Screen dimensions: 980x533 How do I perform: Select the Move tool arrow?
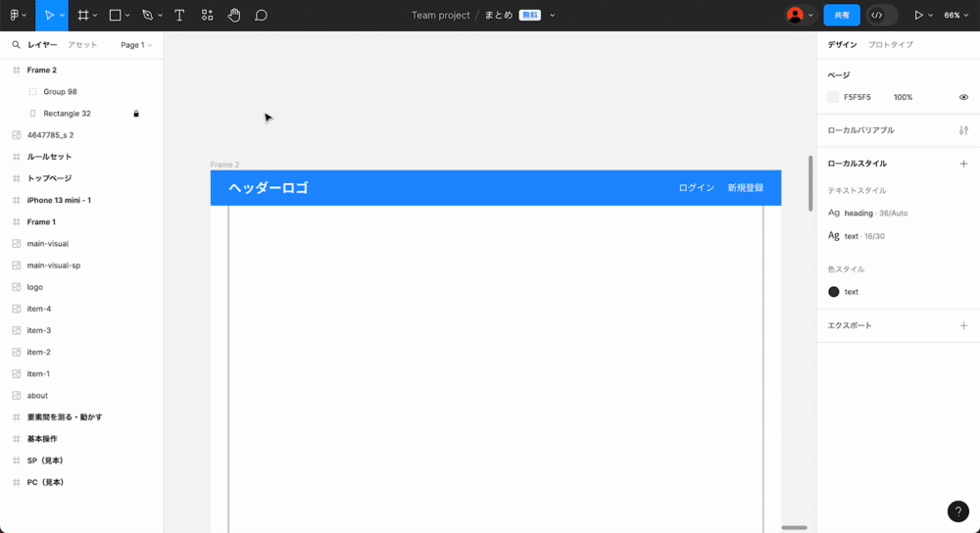click(49, 15)
